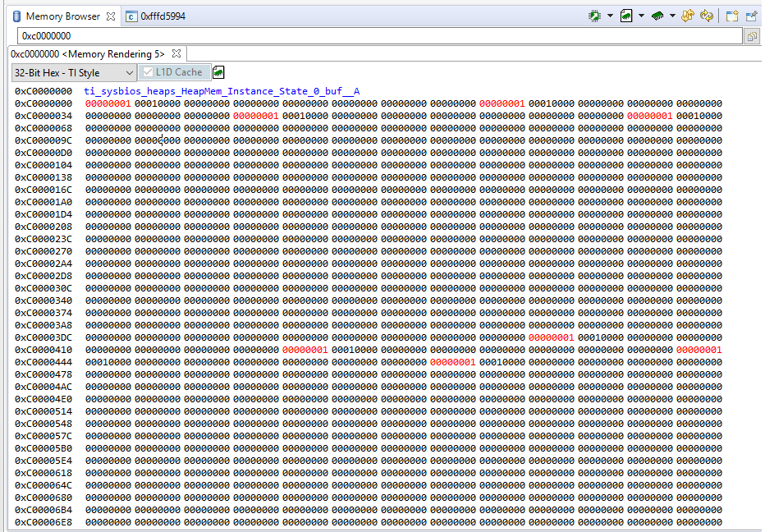Click address 0xC00003DC row label
This screenshot has width=765, height=532.
[44, 337]
